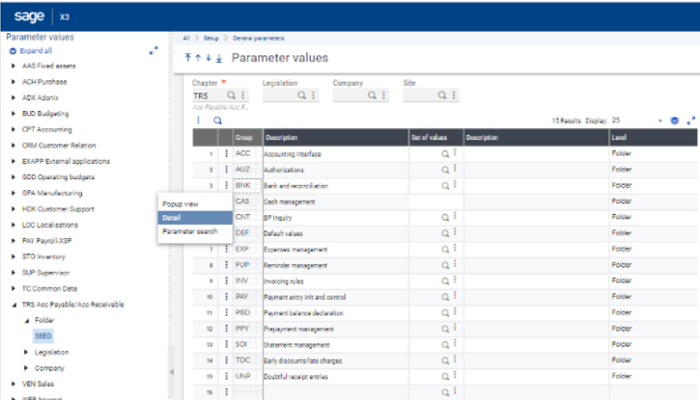Viewport: 700px width, 400px height.
Task: Choose Detail from the context menu
Action: click(172, 217)
